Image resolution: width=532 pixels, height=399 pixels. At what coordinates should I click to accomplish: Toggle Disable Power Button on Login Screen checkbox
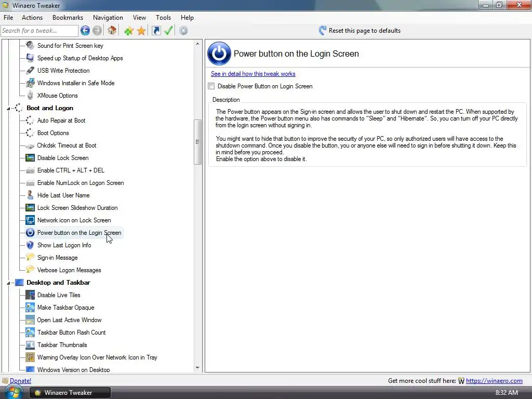(x=211, y=86)
